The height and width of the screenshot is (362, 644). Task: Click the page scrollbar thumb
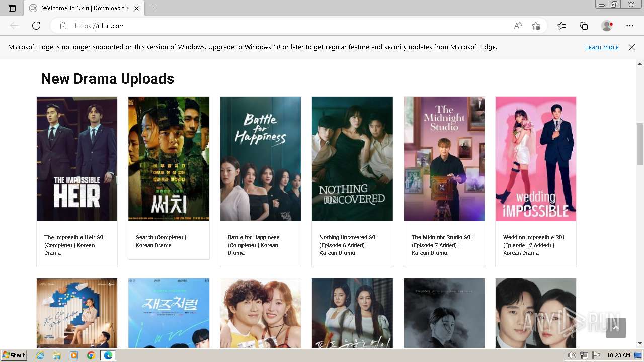point(640,144)
